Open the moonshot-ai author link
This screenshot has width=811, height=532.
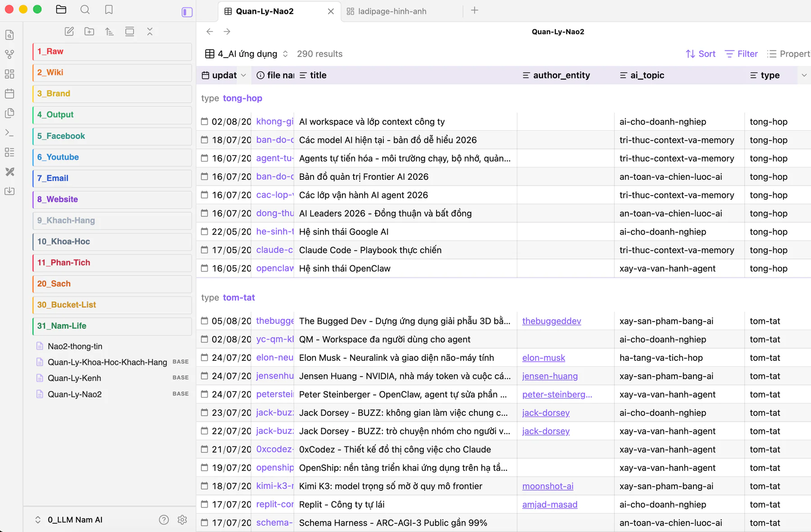tap(548, 487)
